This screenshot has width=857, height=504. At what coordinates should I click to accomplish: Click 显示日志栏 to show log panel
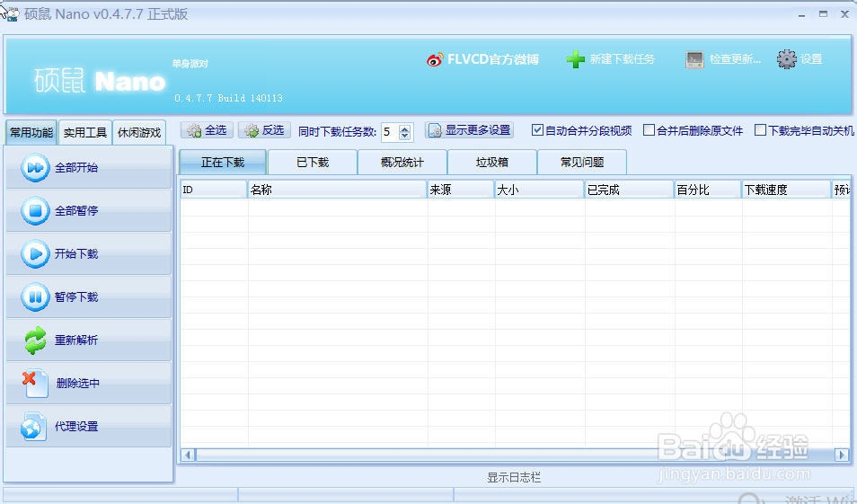tap(514, 478)
